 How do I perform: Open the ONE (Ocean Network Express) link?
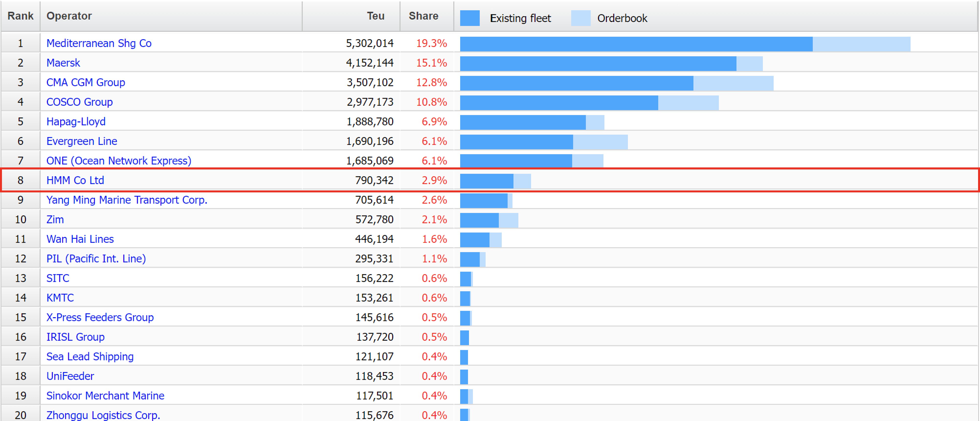119,161
